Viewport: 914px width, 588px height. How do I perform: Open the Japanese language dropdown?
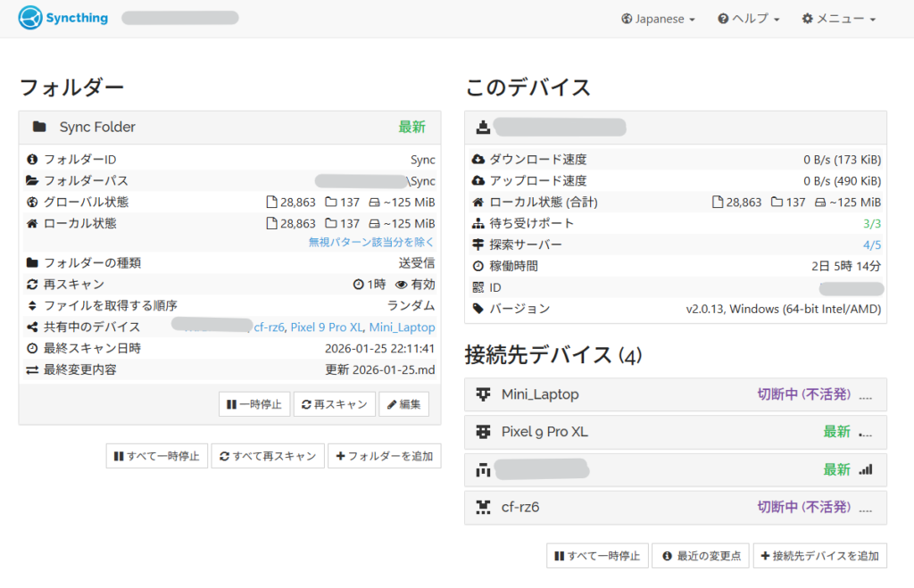pyautogui.click(x=658, y=19)
